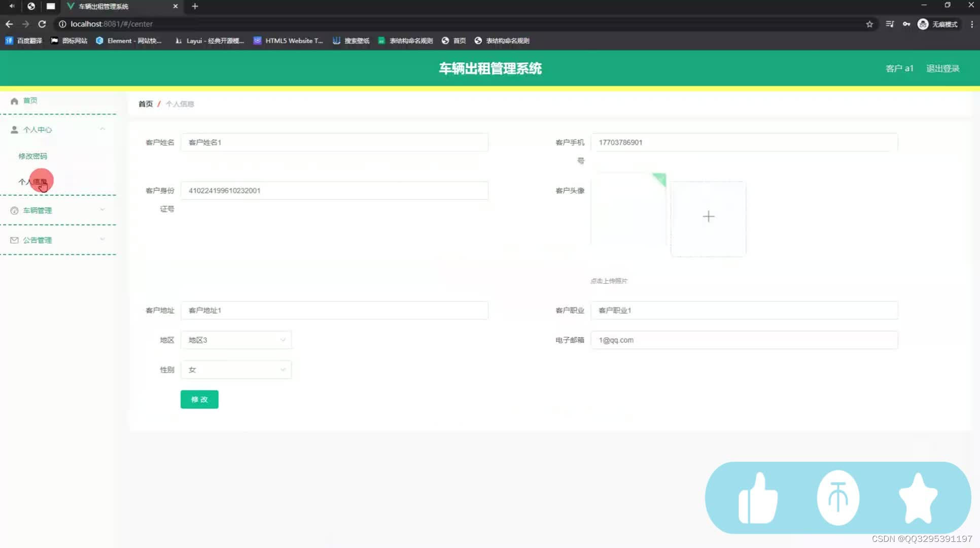The height and width of the screenshot is (548, 980).
Task: Focus the 客户姓名 input field
Action: click(334, 143)
